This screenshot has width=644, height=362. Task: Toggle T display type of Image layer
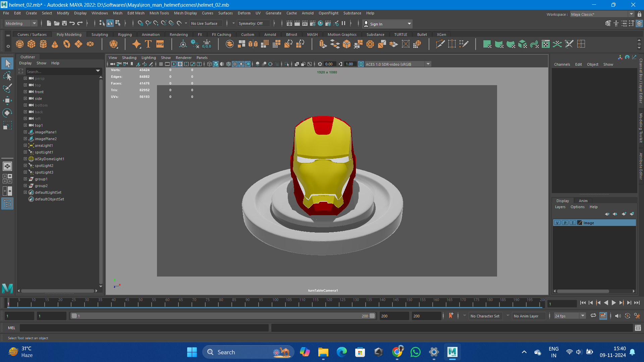[573, 223]
